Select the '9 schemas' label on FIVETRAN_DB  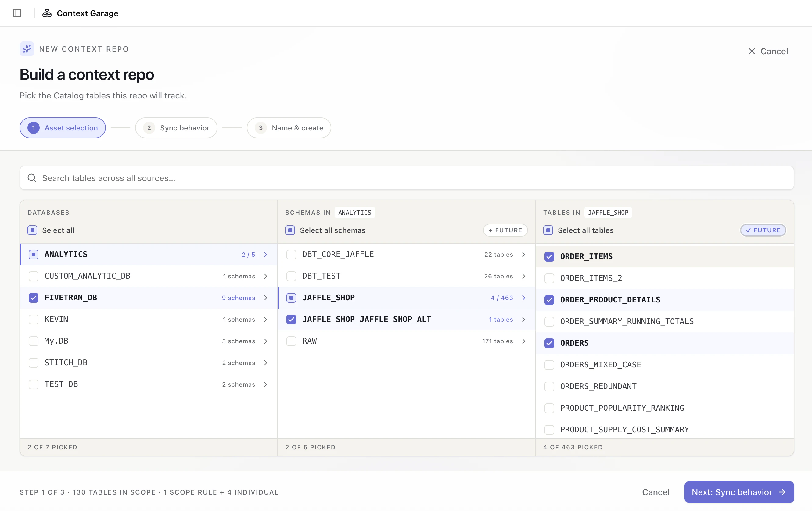pyautogui.click(x=239, y=298)
